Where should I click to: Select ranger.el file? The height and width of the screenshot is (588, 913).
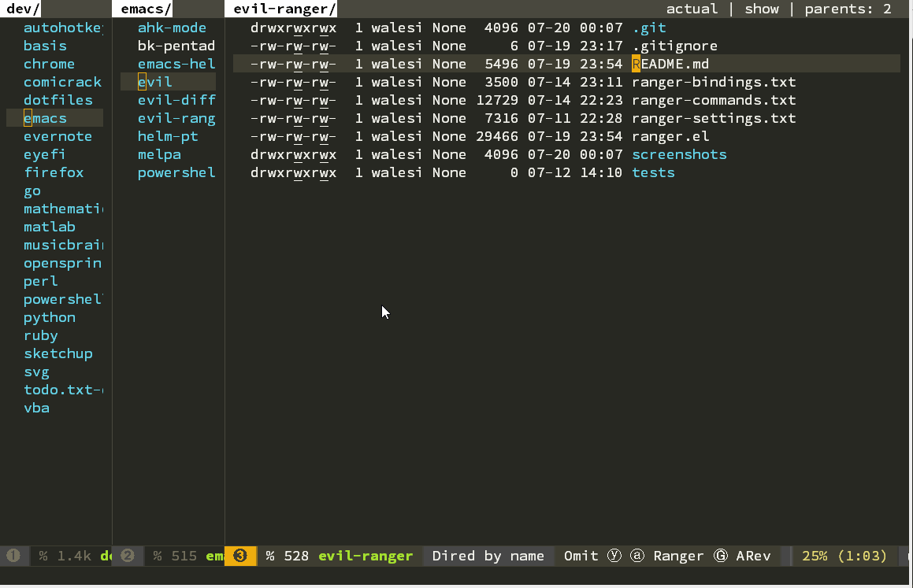point(670,136)
